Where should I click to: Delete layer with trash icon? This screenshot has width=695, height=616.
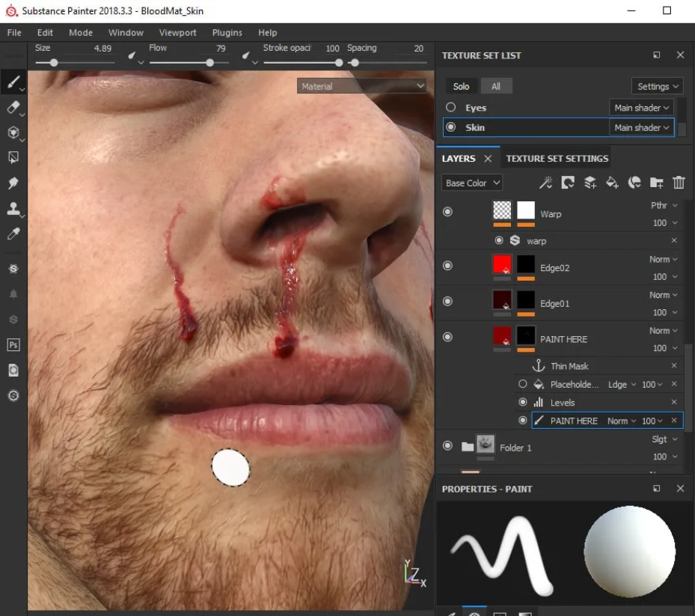pyautogui.click(x=679, y=183)
